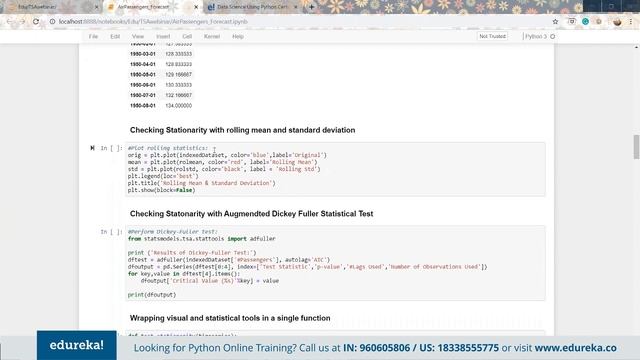The height and width of the screenshot is (360, 640).
Task: Run the rolling statistics plot cell
Action: click(x=92, y=148)
